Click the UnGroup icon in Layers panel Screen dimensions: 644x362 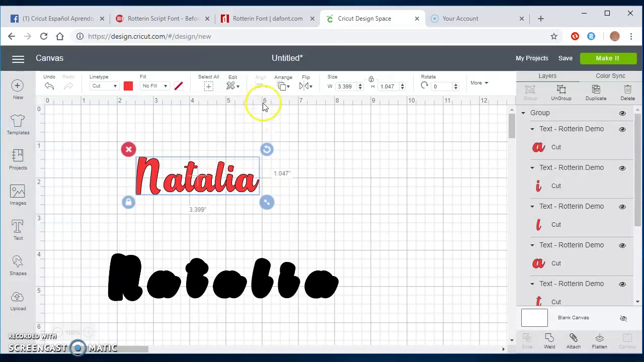click(x=561, y=90)
